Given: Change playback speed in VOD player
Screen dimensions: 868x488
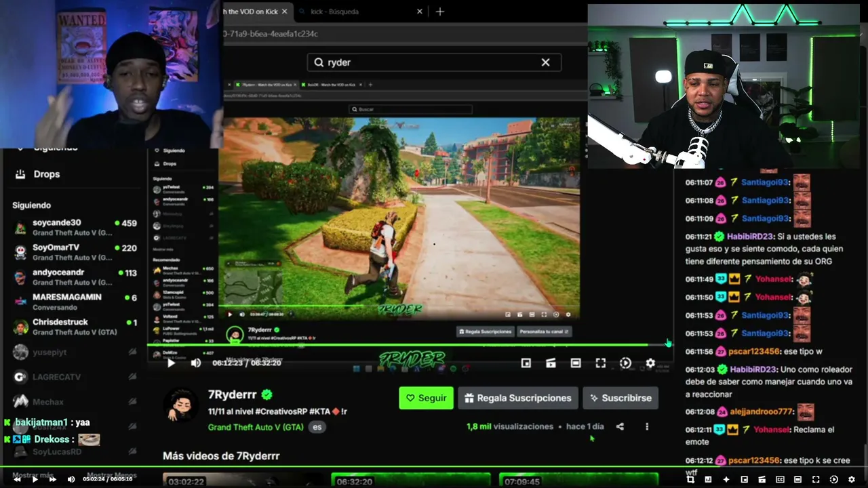Looking at the screenshot, I should point(625,363).
